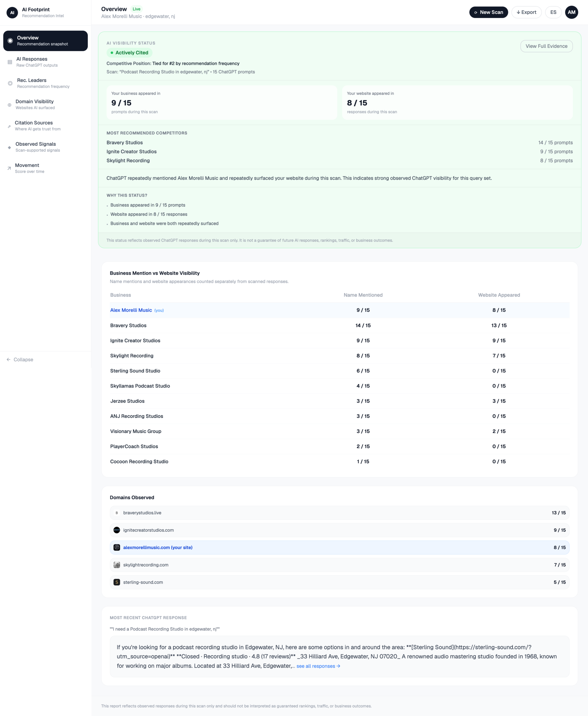Screen dimensions: 588x716
Task: Click the Alex Morelli Music link
Action: tap(131, 310)
